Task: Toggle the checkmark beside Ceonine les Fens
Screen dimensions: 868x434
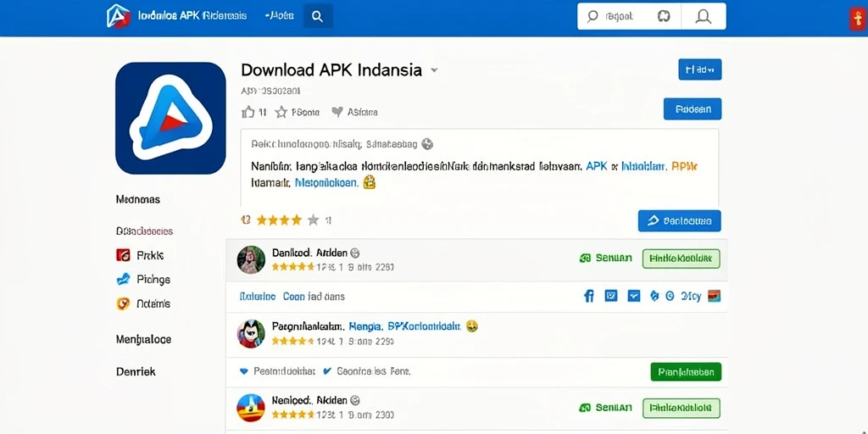Action: pos(326,371)
